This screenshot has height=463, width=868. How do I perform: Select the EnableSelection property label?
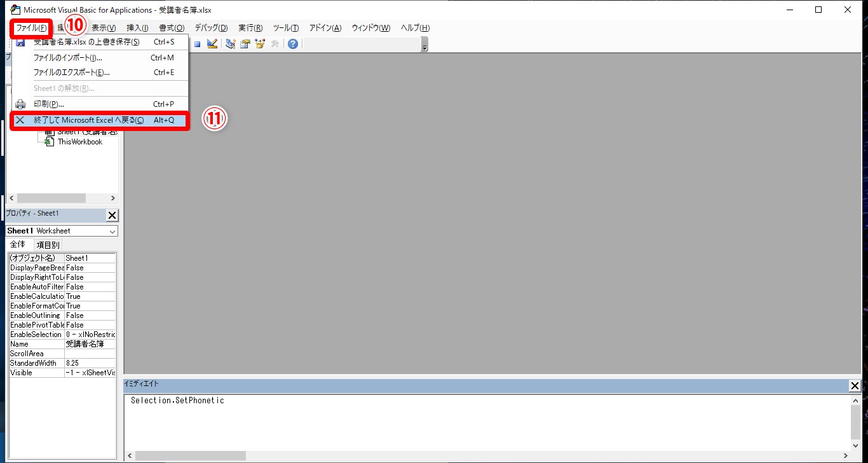point(36,335)
